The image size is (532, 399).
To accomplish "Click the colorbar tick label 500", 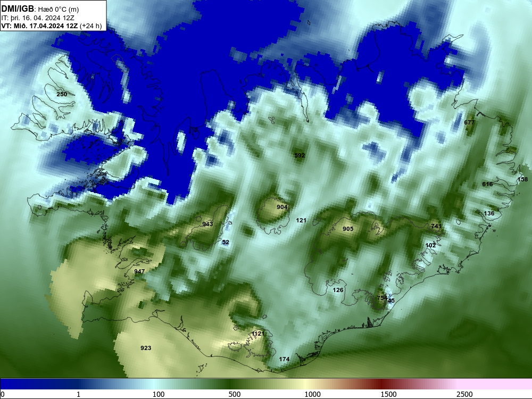I will (x=235, y=394).
